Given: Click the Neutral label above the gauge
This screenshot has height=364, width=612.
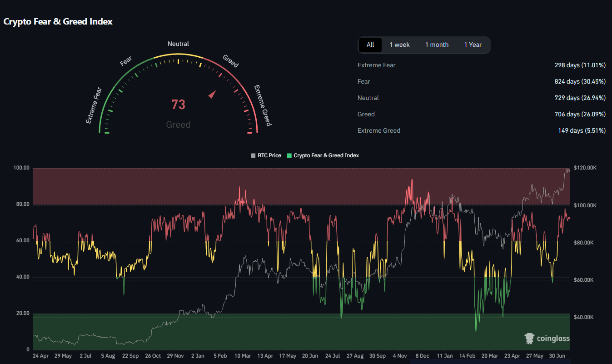Looking at the screenshot, I should tap(178, 44).
